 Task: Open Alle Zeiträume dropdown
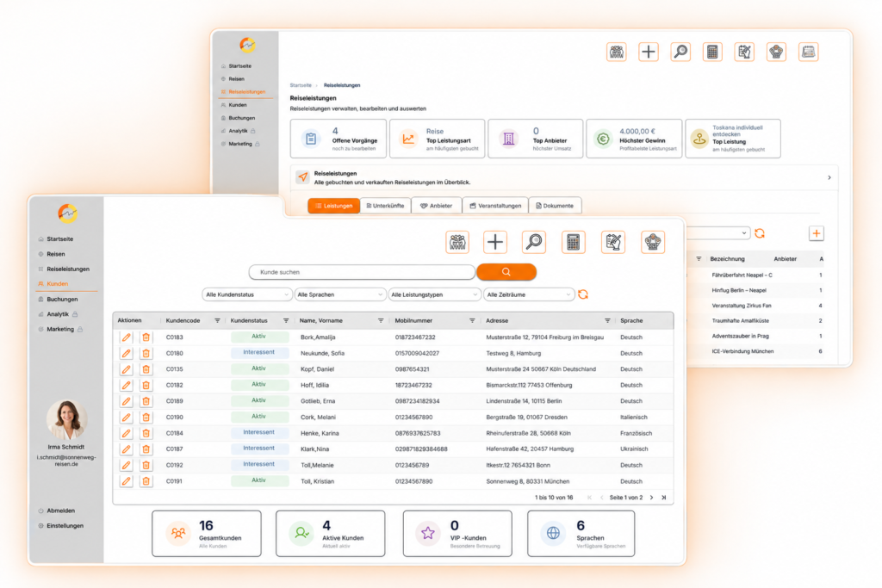(529, 294)
